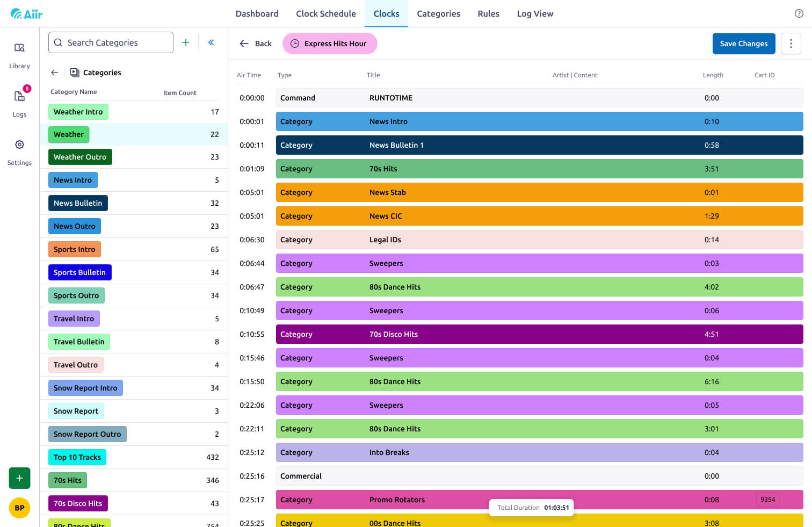
Task: Switch to the Clock Schedule tab
Action: [x=326, y=13]
